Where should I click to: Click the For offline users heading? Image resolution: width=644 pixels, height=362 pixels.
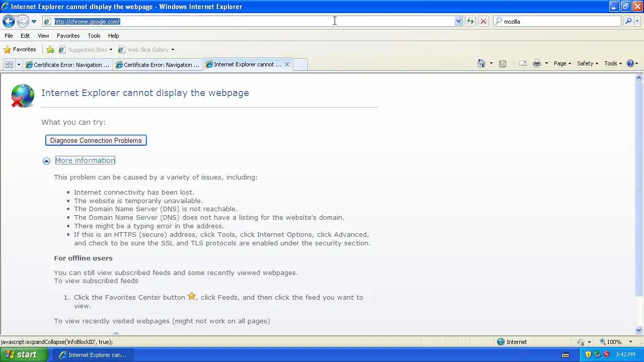83,258
